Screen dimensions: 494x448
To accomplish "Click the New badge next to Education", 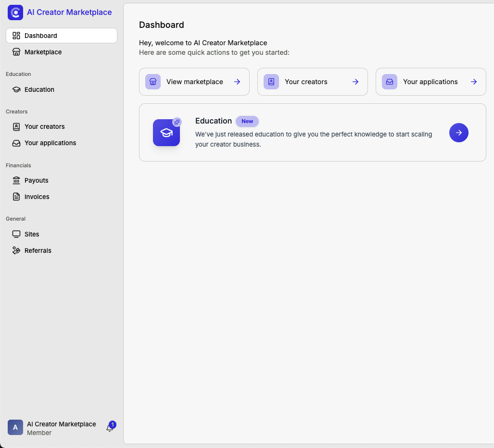I will pyautogui.click(x=247, y=121).
